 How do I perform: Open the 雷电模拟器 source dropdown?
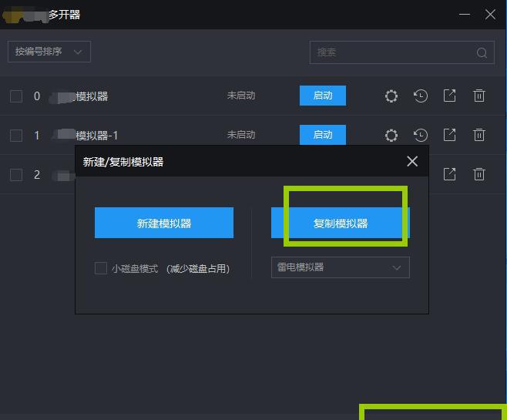click(341, 267)
